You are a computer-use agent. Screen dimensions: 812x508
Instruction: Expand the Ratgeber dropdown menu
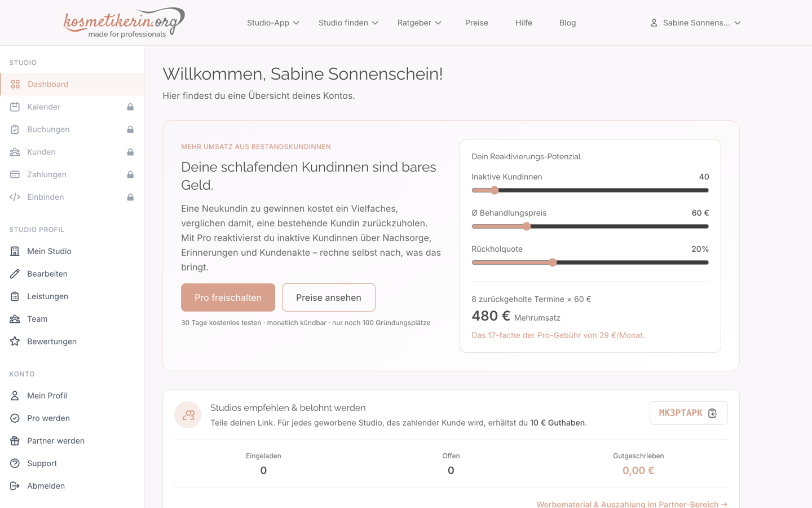click(419, 23)
